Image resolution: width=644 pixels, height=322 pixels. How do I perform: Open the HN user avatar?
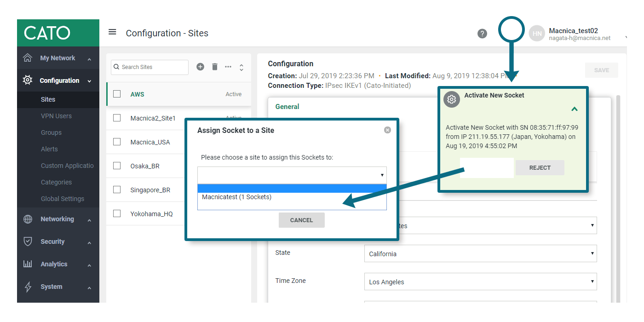pos(537,34)
